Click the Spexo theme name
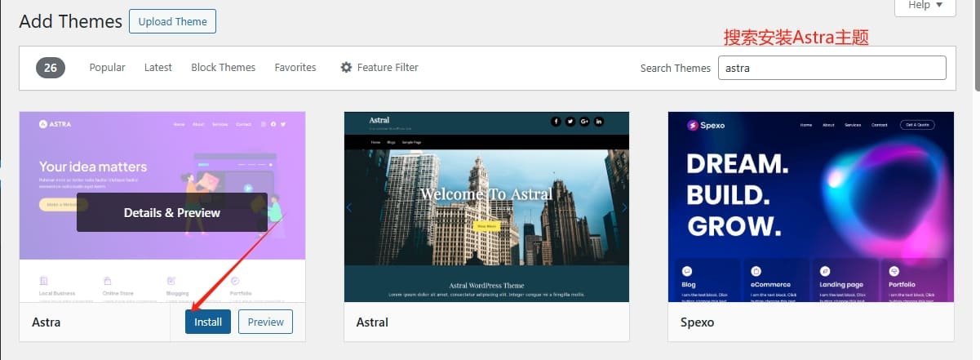The image size is (980, 360). (697, 322)
